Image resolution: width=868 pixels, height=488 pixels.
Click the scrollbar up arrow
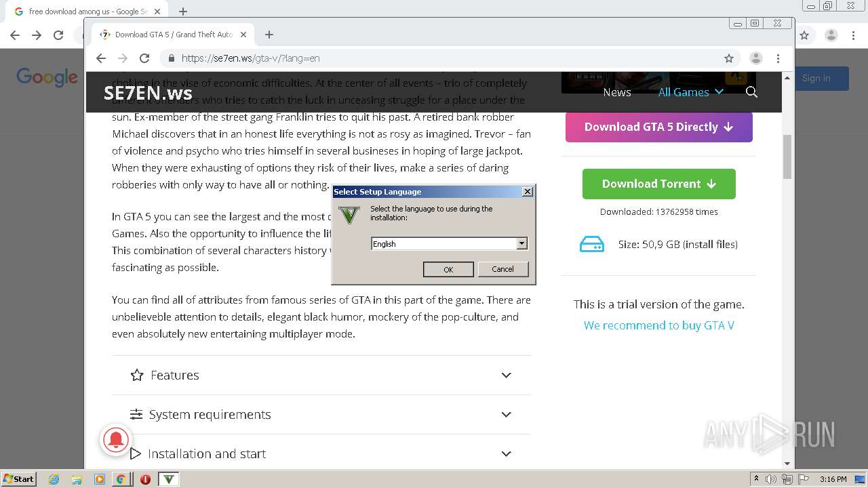coord(787,77)
